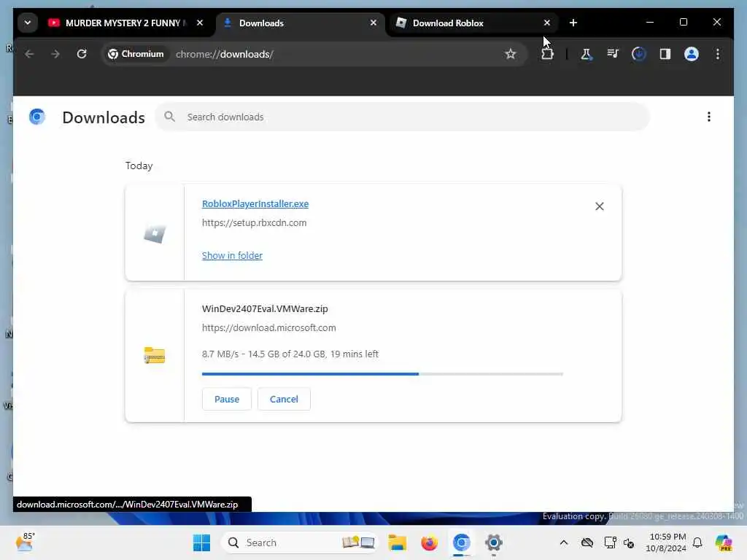Screen dimensions: 747x560
Task: Click the Today date heading
Action: point(139,166)
